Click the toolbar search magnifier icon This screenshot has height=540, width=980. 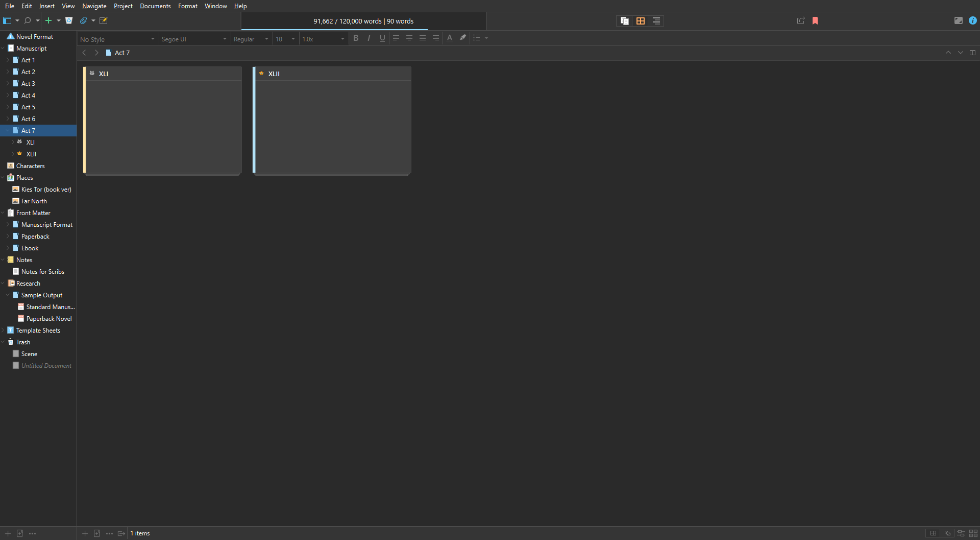pyautogui.click(x=28, y=20)
